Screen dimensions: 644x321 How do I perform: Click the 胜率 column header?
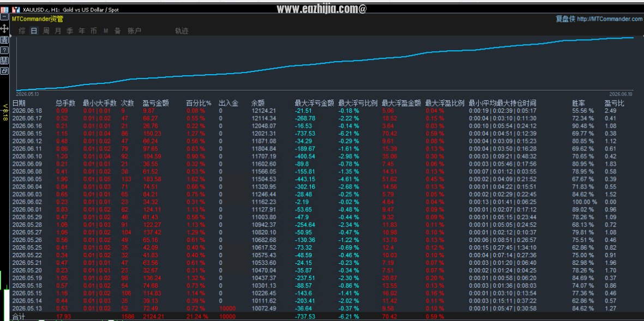pos(579,103)
